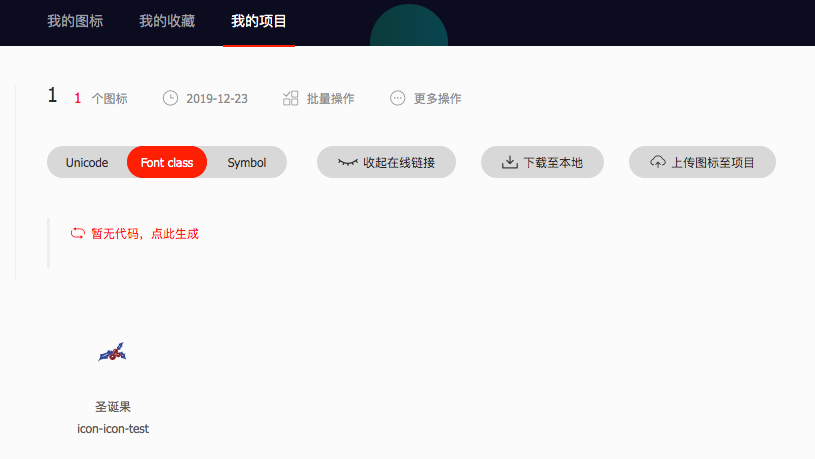Open the 我的收藏 tab

(167, 21)
